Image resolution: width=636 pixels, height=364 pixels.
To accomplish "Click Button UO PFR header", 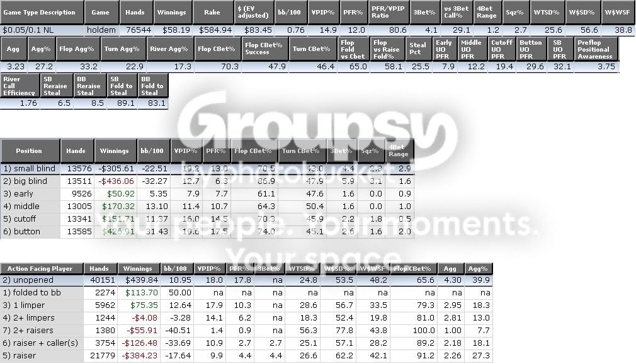I will [531, 49].
